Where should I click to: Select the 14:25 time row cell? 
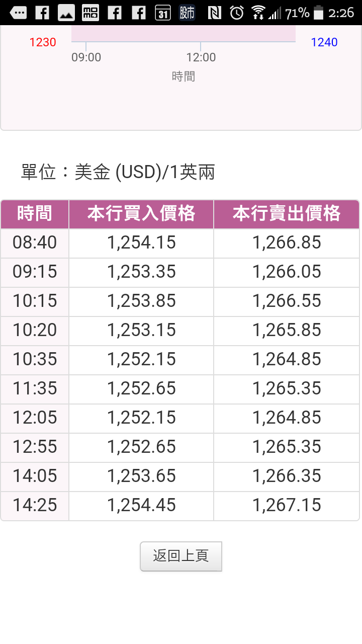pyautogui.click(x=35, y=506)
